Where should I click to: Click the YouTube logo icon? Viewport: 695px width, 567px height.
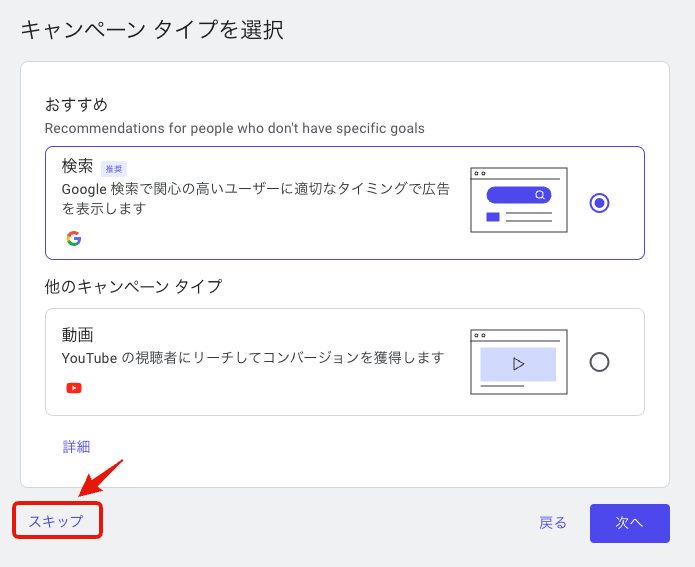pos(74,388)
